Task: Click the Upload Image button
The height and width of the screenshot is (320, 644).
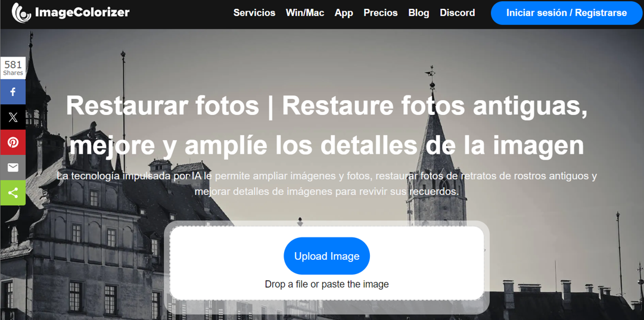Action: [x=326, y=256]
